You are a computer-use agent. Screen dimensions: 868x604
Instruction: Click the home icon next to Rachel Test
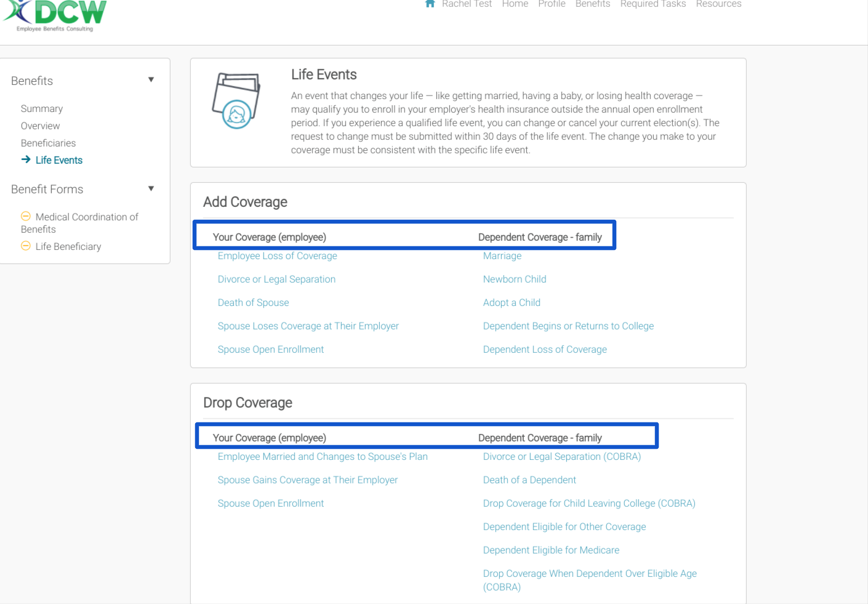430,4
